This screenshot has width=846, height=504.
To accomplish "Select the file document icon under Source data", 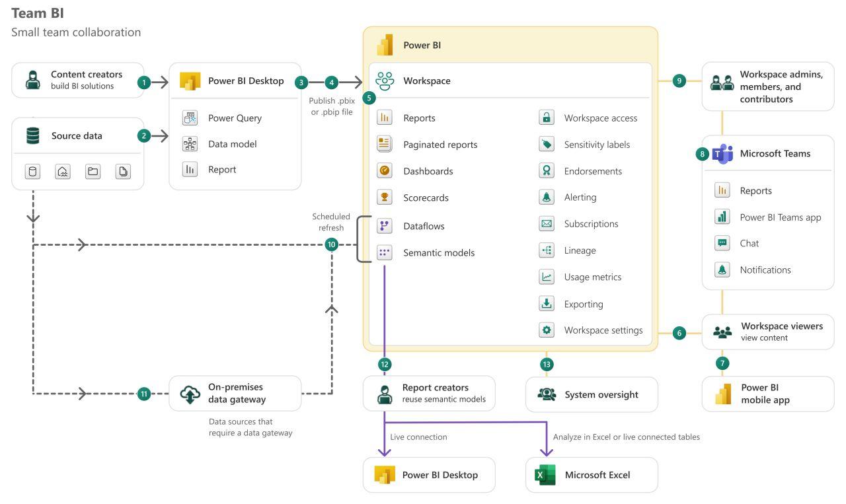I will click(123, 172).
